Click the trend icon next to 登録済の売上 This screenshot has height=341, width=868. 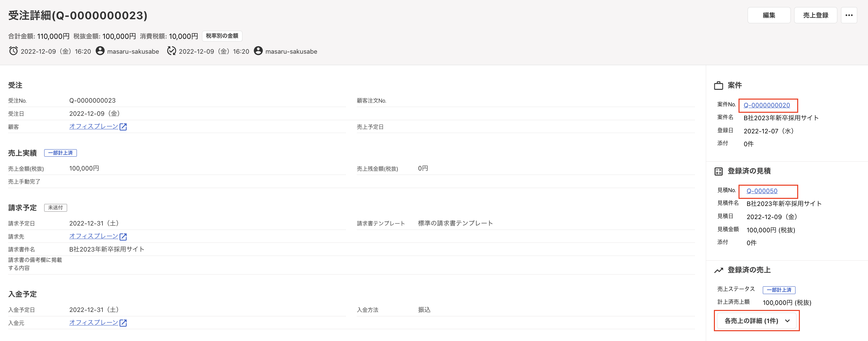[718, 270]
